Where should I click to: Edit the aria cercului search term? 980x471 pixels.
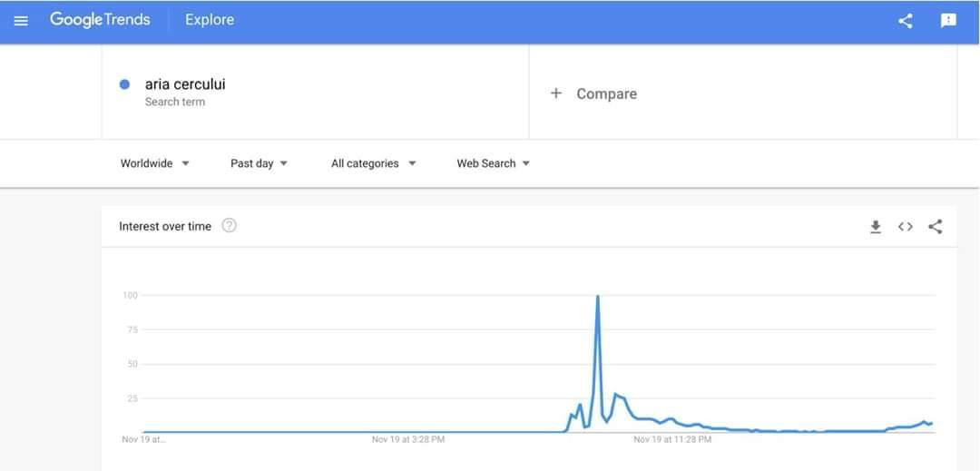tap(185, 84)
